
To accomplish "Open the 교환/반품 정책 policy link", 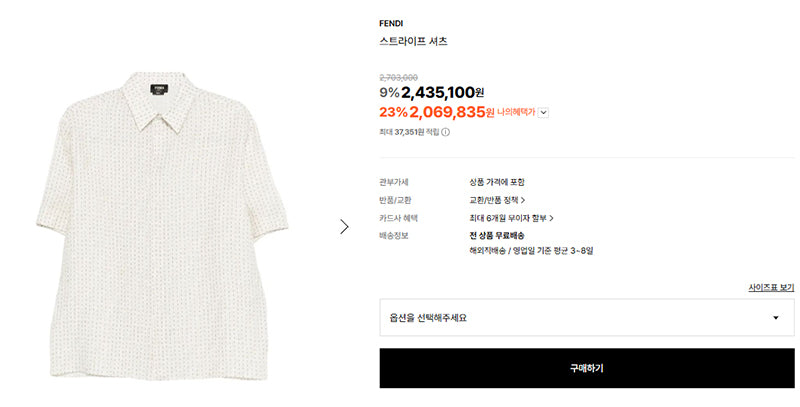I will (497, 200).
